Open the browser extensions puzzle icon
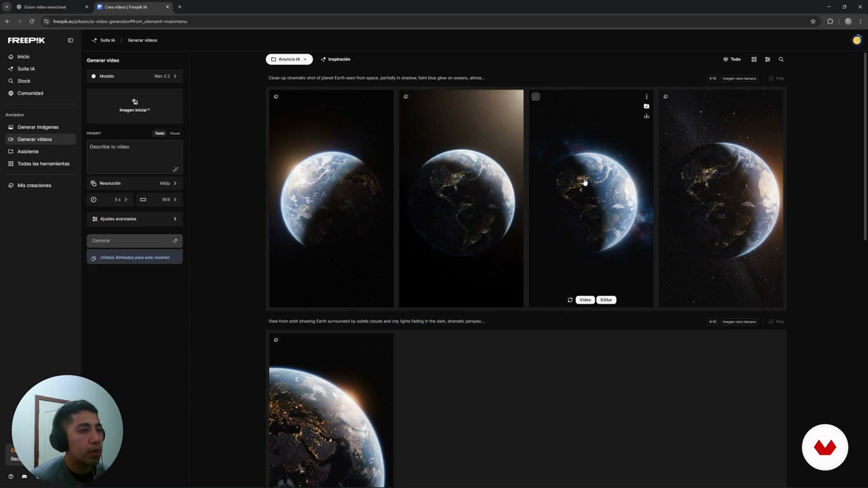The width and height of the screenshot is (868, 488). [830, 21]
